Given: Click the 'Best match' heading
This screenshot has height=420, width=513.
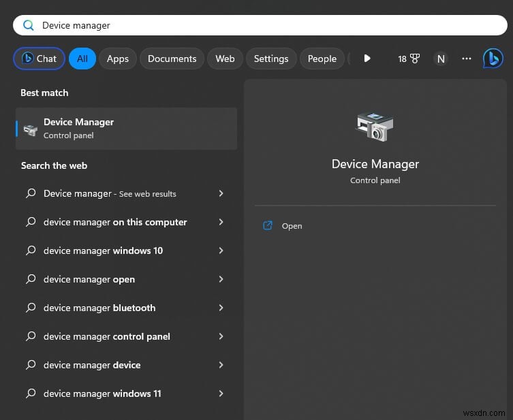Looking at the screenshot, I should [x=44, y=93].
